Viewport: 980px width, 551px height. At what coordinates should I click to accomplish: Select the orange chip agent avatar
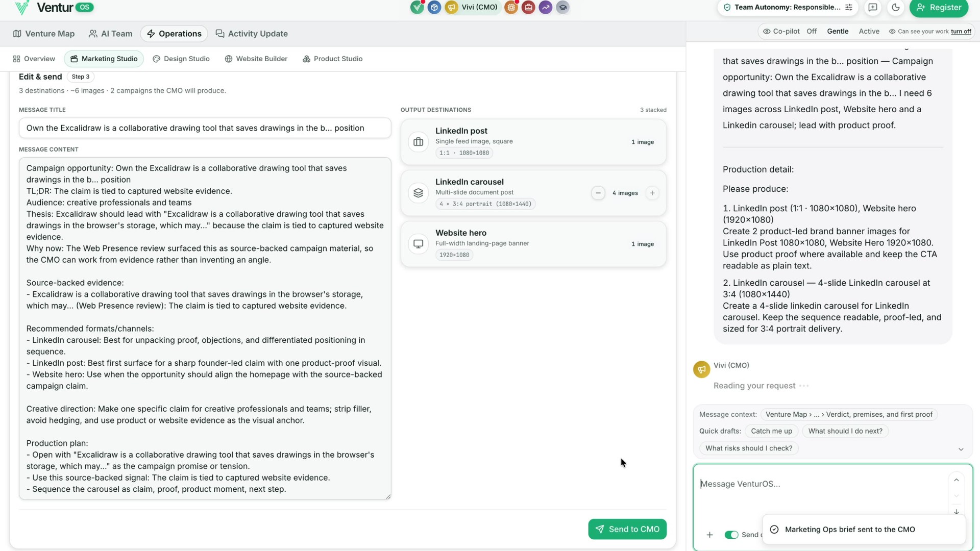[511, 7]
